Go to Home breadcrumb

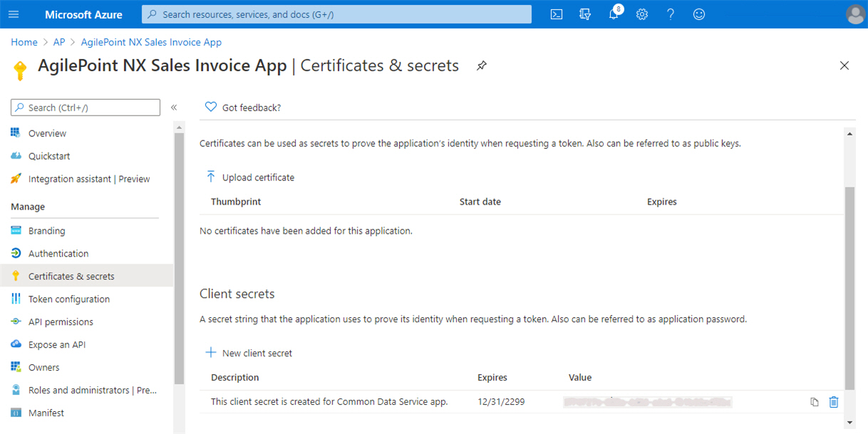coord(24,42)
